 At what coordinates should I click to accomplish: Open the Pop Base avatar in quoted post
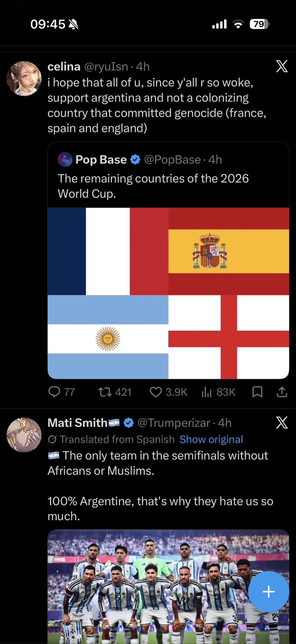pos(65,159)
